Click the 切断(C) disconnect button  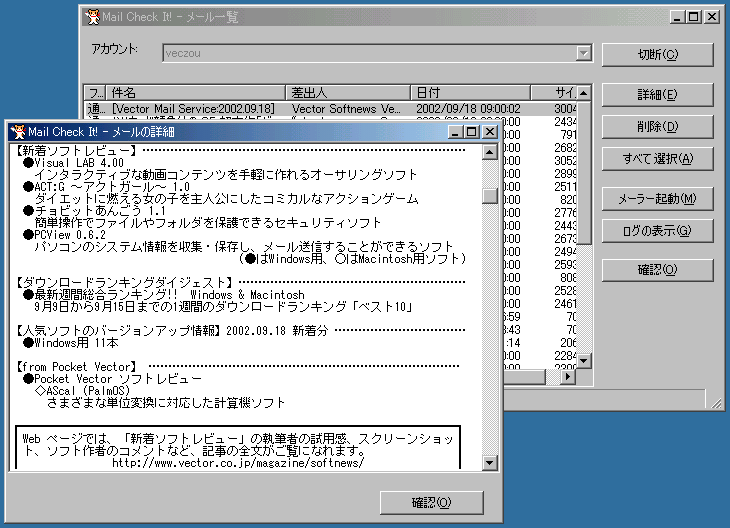click(x=657, y=55)
